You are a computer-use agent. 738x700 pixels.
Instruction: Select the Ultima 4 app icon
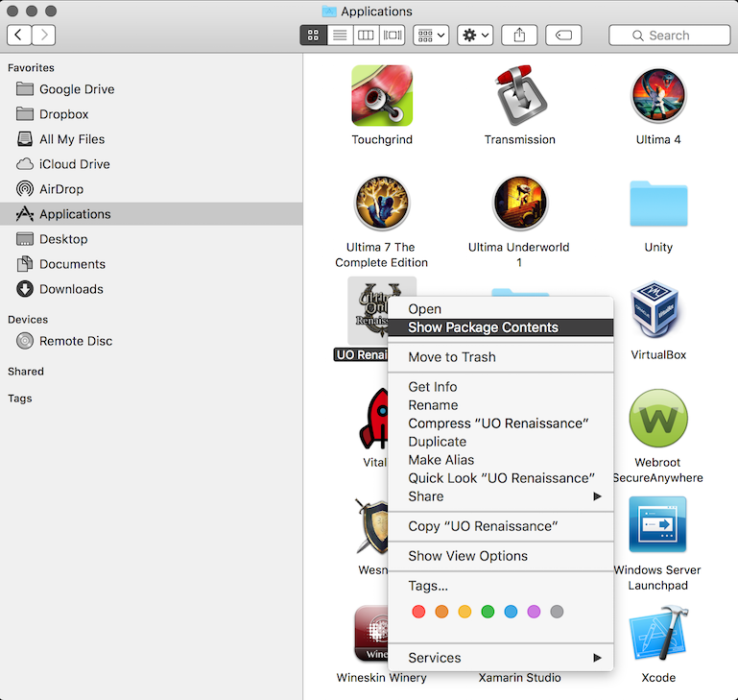(x=658, y=96)
